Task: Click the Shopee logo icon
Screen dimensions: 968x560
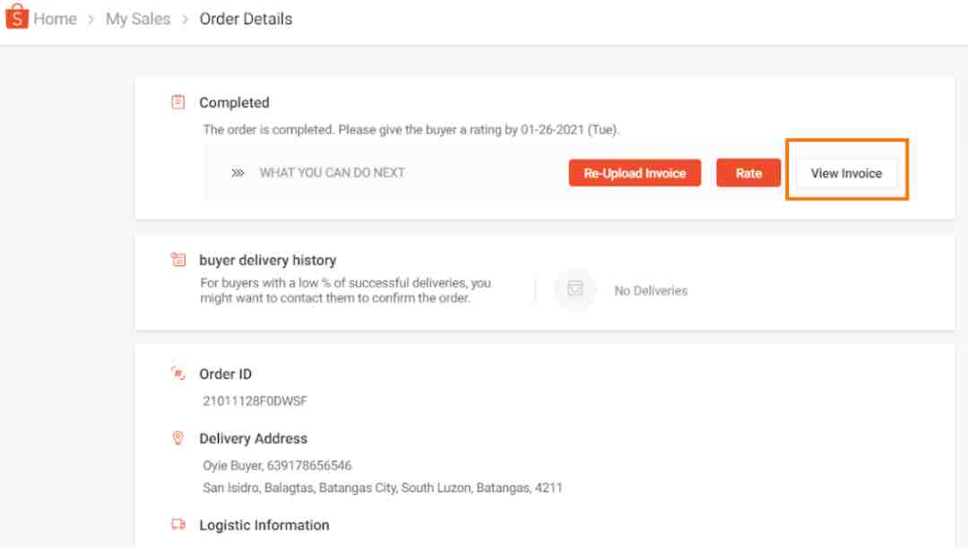Action: [x=17, y=17]
